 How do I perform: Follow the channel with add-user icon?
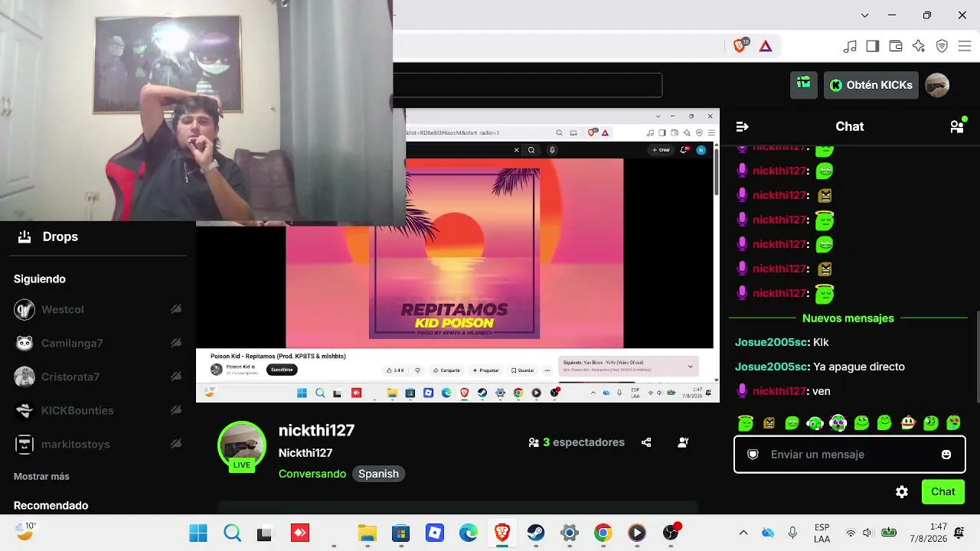pos(683,442)
